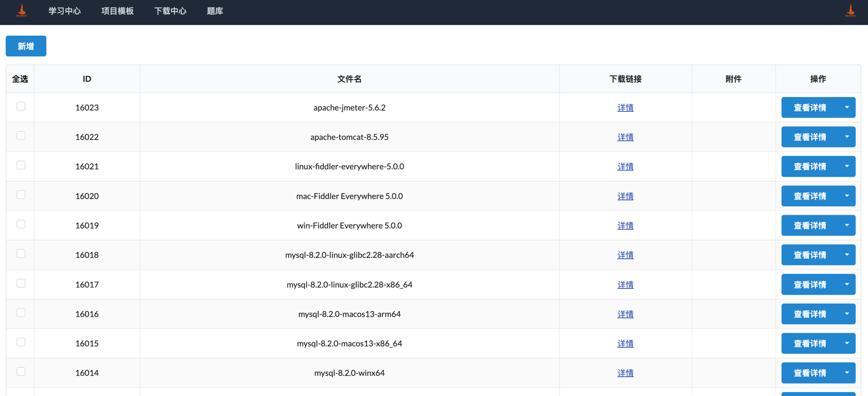Open the 题库 navigation item

pyautogui.click(x=214, y=11)
